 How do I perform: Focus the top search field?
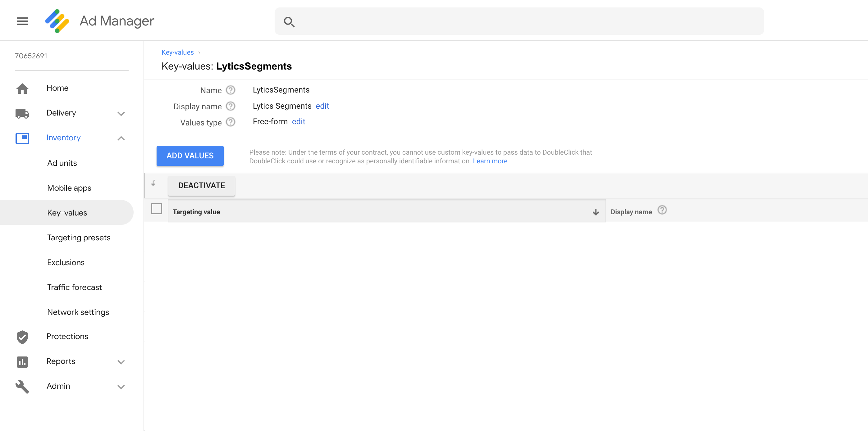tap(519, 21)
